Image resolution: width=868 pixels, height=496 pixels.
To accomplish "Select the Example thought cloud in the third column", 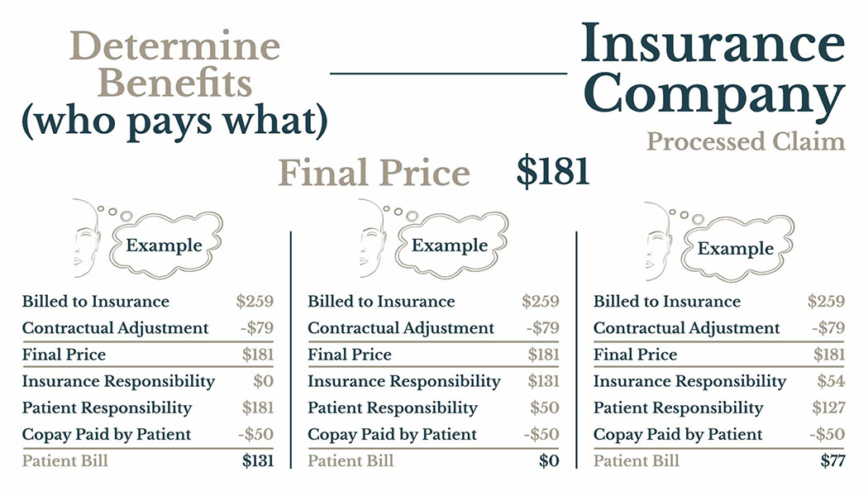I will click(x=736, y=249).
